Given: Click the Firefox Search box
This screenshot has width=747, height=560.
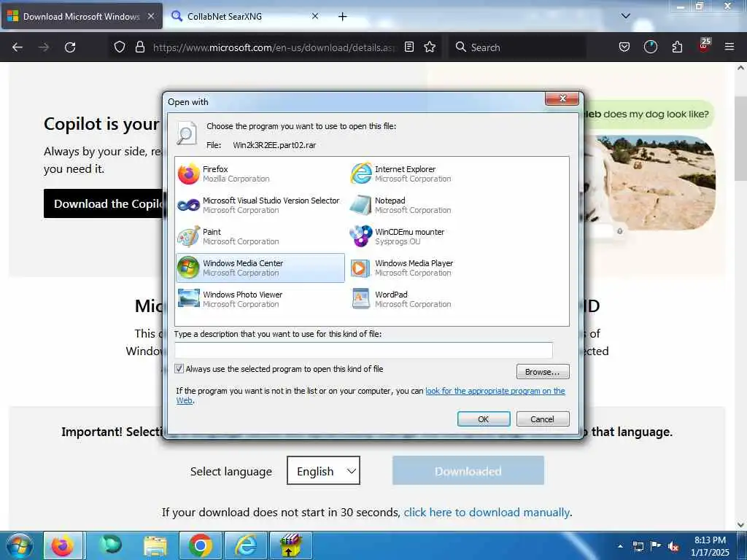Looking at the screenshot, I should tap(518, 47).
